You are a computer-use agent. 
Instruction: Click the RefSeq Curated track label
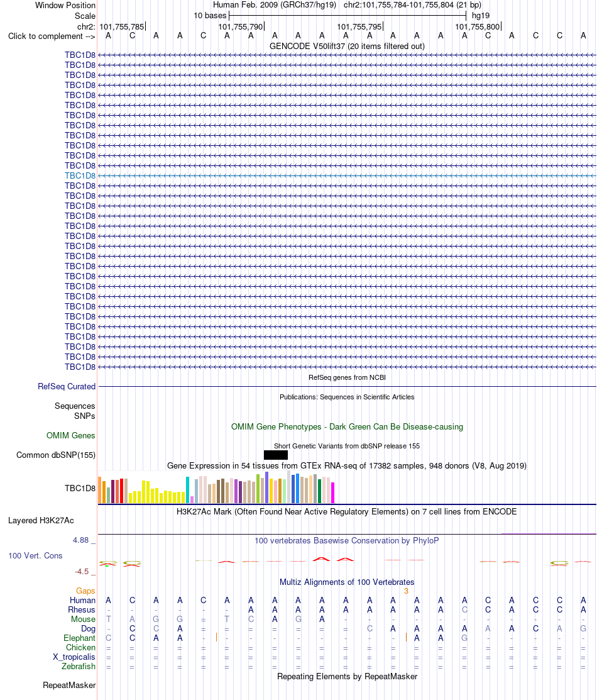[x=67, y=386]
